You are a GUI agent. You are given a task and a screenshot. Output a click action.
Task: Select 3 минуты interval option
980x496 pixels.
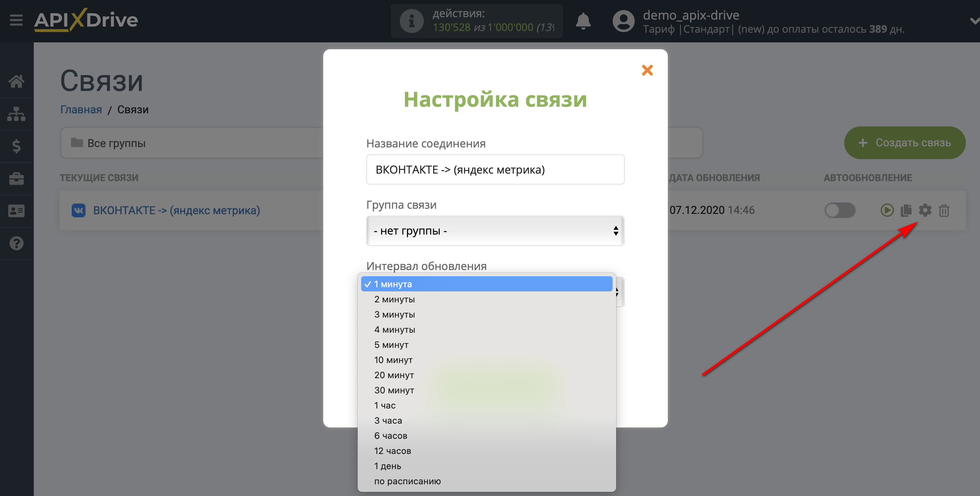coord(487,314)
